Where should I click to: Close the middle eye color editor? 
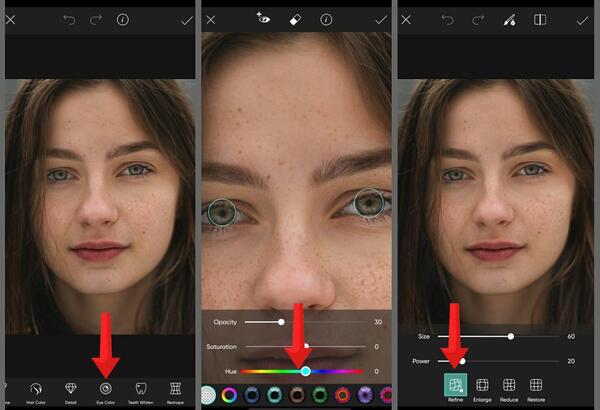211,20
